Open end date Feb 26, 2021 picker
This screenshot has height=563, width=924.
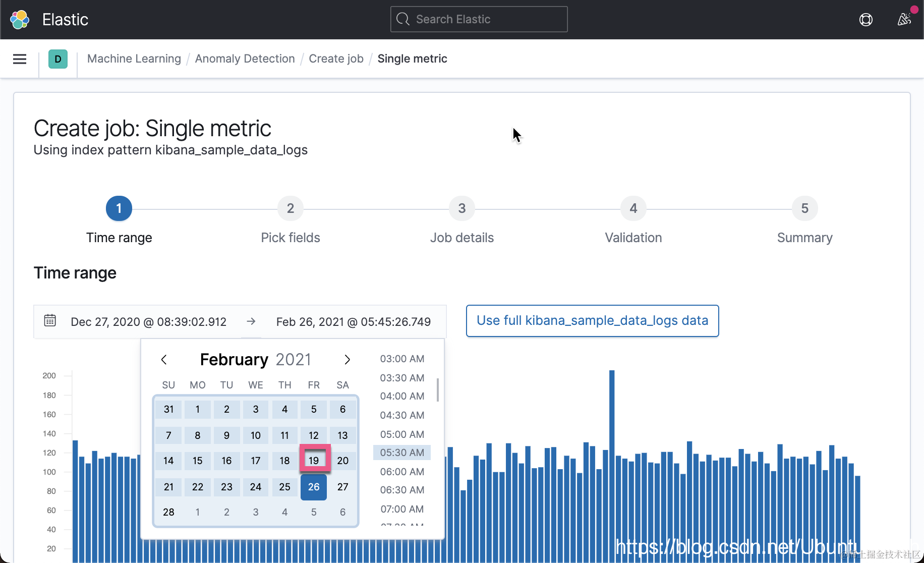(x=354, y=322)
